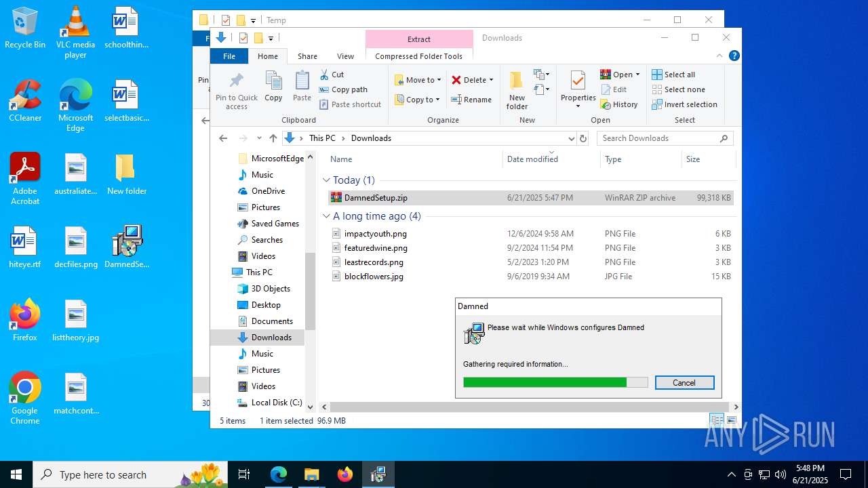Open Recycle Bin desktop icon
Image resolution: width=868 pixels, height=488 pixels.
[x=25, y=28]
